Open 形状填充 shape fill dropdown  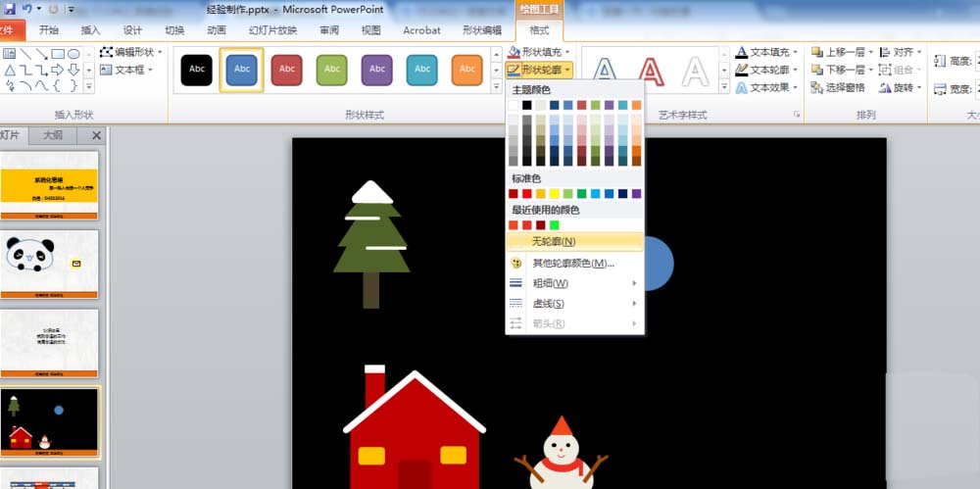[540, 53]
